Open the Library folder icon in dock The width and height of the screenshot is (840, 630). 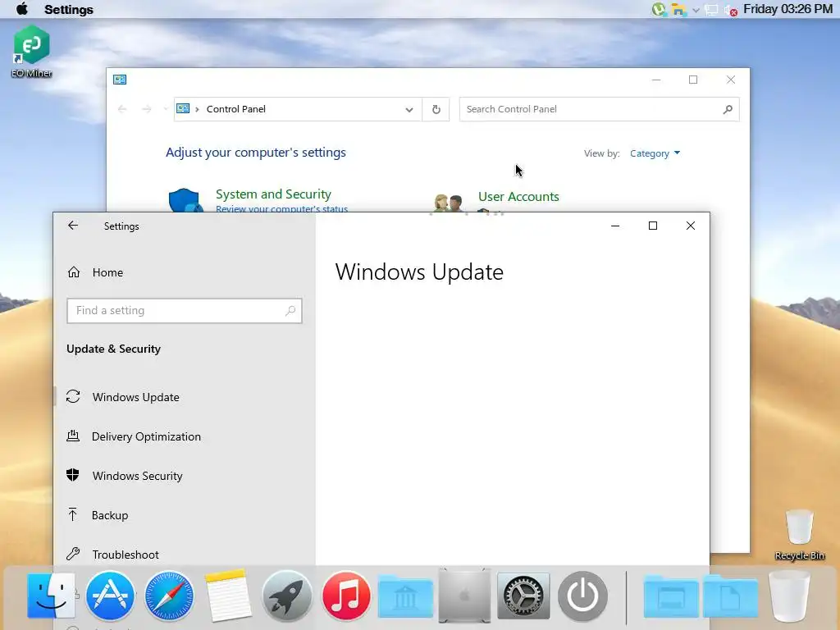[405, 597]
